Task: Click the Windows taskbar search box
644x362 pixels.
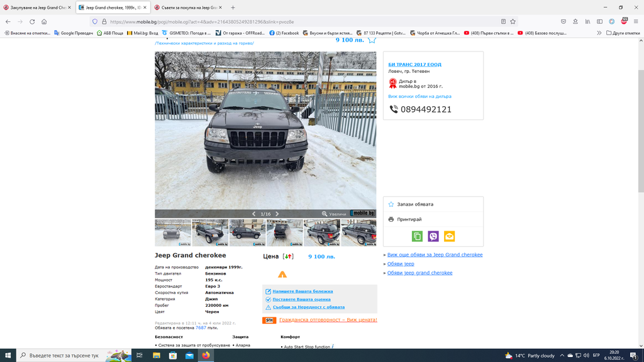Action: coord(74,356)
